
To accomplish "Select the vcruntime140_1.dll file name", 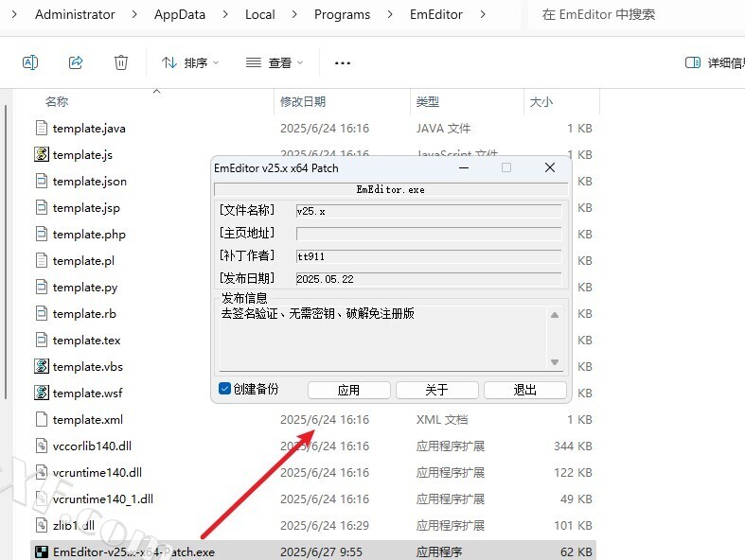I will point(103,499).
